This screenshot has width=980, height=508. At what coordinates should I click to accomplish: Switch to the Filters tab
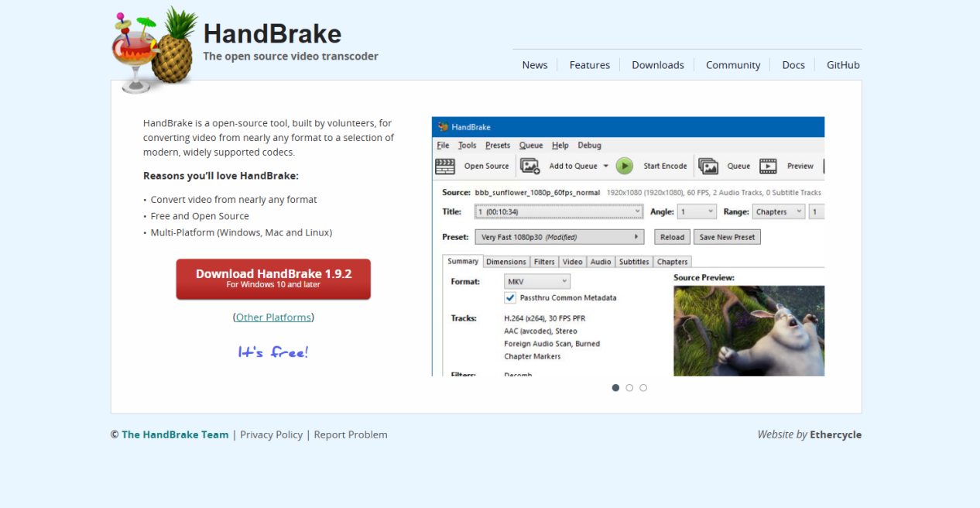pyautogui.click(x=544, y=262)
